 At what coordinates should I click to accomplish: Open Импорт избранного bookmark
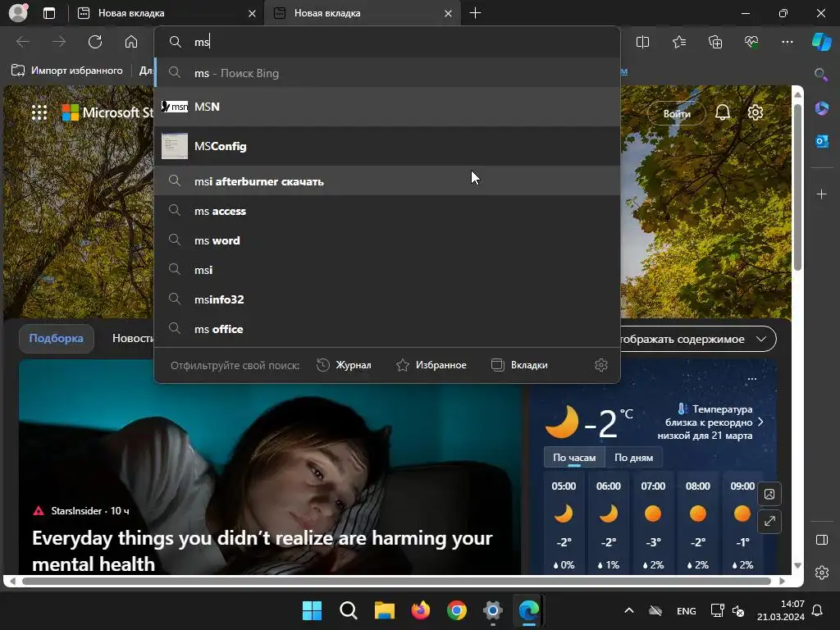67,71
